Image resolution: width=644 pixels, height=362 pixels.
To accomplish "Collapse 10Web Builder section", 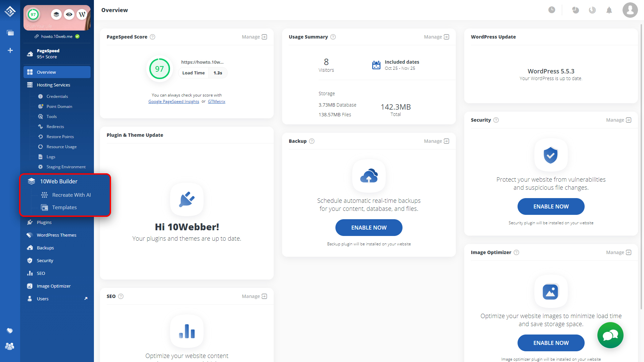I will [x=59, y=181].
